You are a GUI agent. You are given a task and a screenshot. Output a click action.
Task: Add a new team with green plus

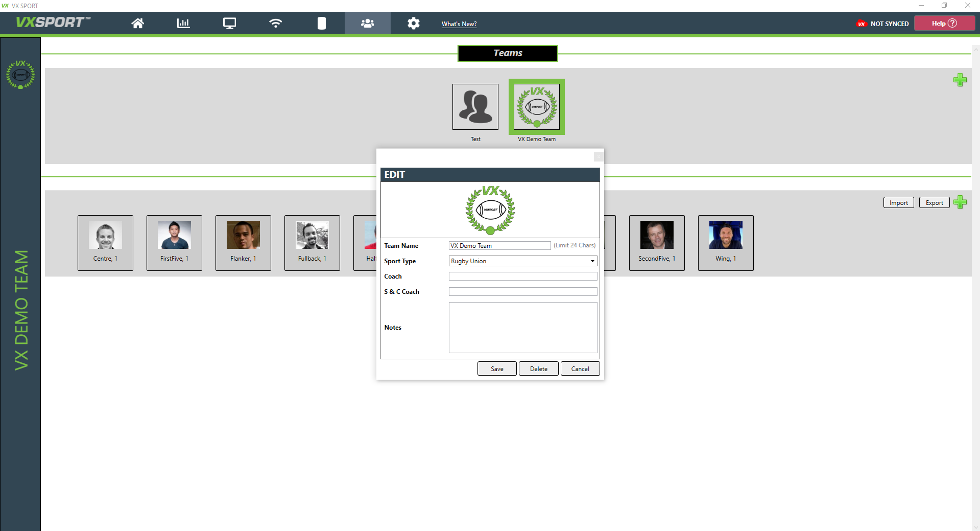960,80
